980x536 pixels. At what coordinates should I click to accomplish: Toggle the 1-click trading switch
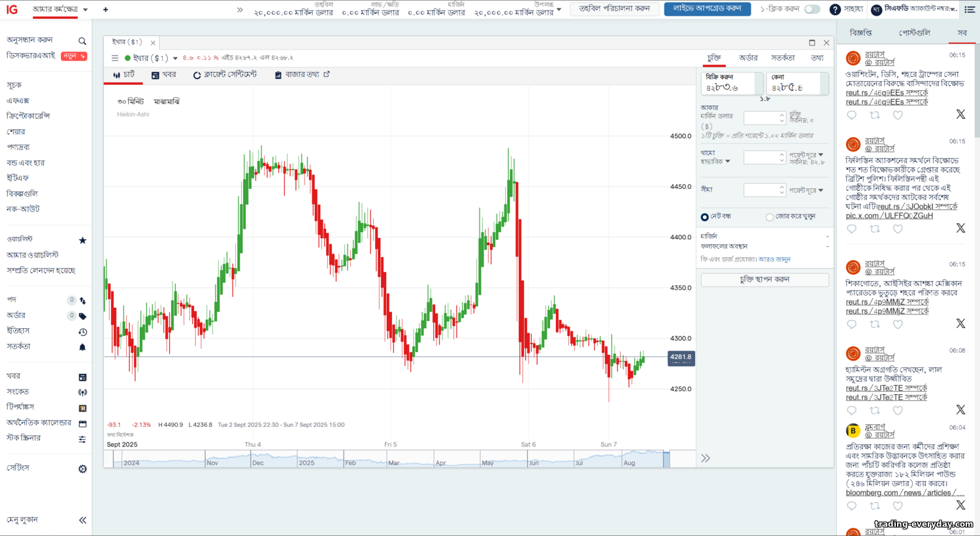click(x=812, y=9)
